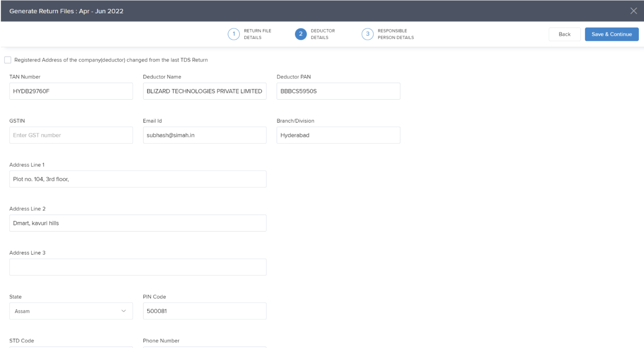Close the Generate Return Files dialog
The image size is (644, 348).
click(633, 11)
